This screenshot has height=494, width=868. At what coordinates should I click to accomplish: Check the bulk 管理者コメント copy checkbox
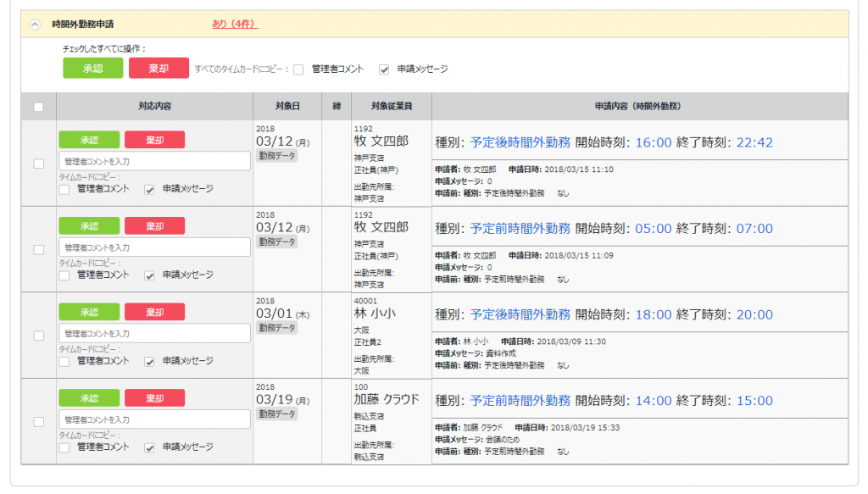tap(299, 69)
